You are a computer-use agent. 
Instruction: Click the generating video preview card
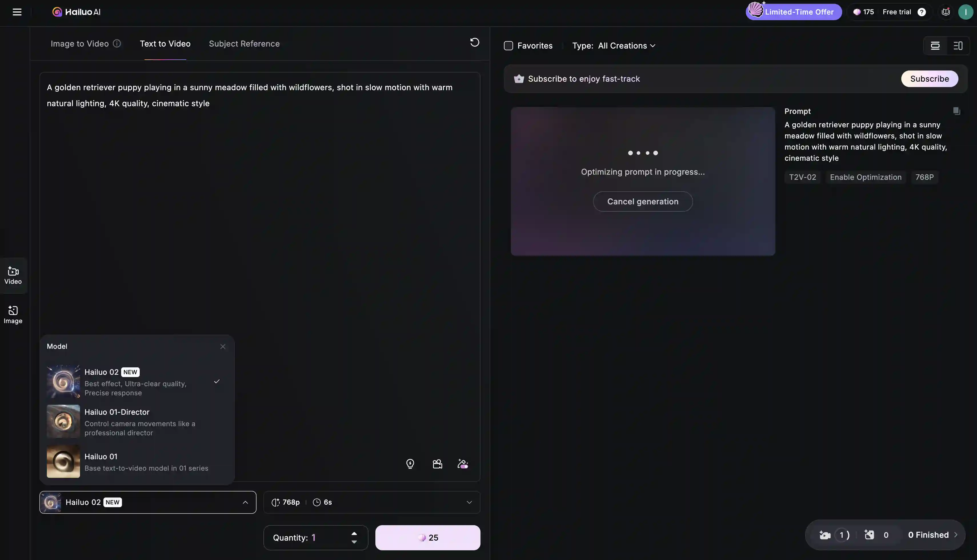point(642,181)
